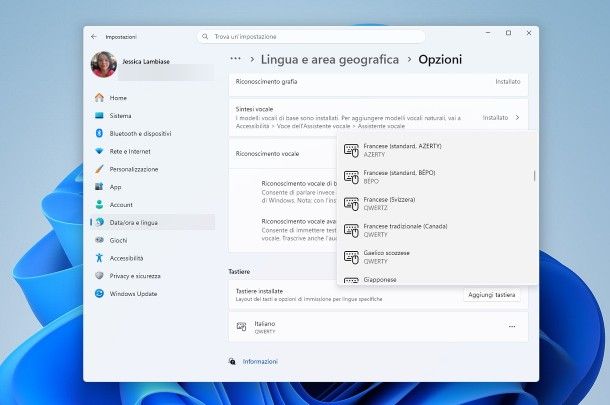Click the Italiano QWERTY keyboard icon
610x405 pixels.
pyautogui.click(x=242, y=327)
